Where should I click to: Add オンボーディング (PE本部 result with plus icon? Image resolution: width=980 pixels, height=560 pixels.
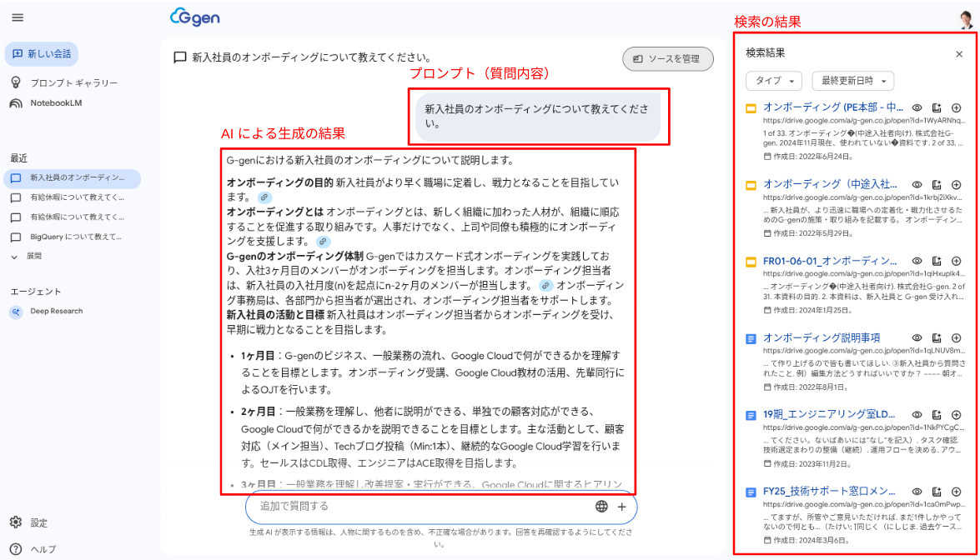(x=957, y=108)
